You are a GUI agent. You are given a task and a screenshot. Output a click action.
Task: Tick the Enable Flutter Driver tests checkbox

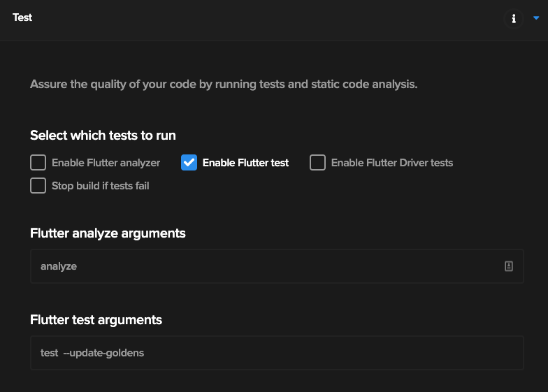click(x=317, y=163)
